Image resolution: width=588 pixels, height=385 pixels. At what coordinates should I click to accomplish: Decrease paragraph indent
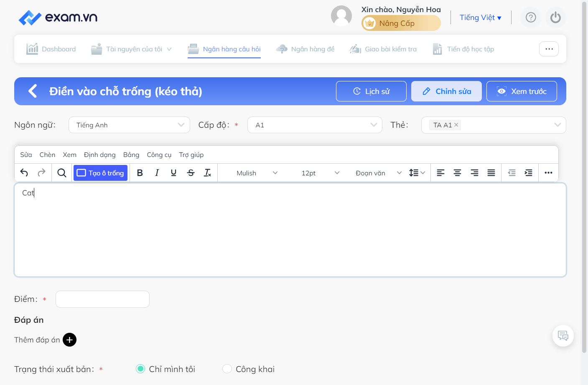click(x=512, y=173)
